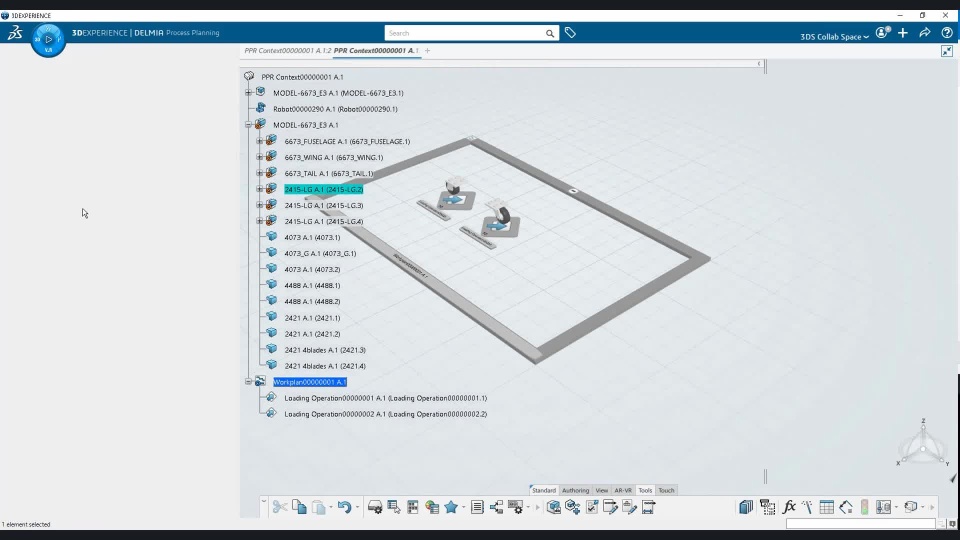960x540 pixels.
Task: Click the command input field at bottom right
Action: (x=860, y=524)
